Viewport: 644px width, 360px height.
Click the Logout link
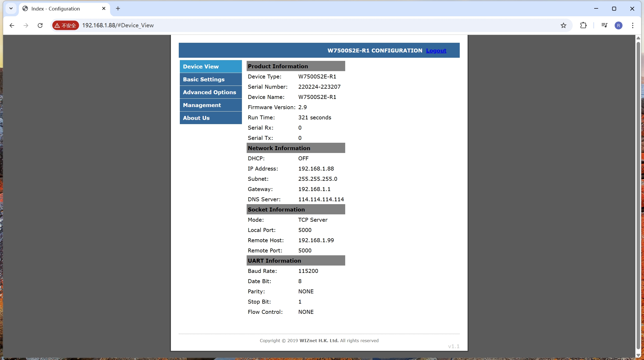click(x=436, y=50)
